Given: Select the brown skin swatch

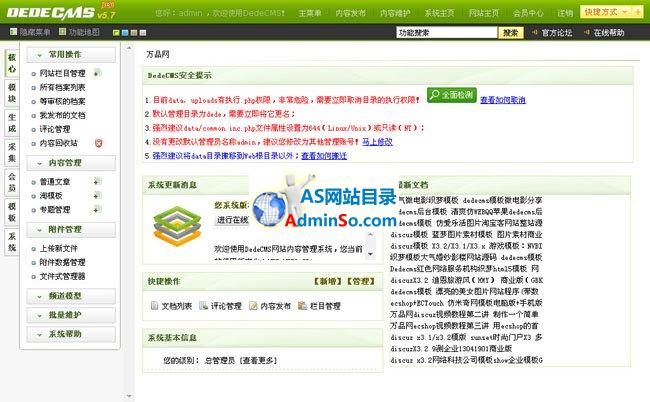Looking at the screenshot, I should pos(133,33).
